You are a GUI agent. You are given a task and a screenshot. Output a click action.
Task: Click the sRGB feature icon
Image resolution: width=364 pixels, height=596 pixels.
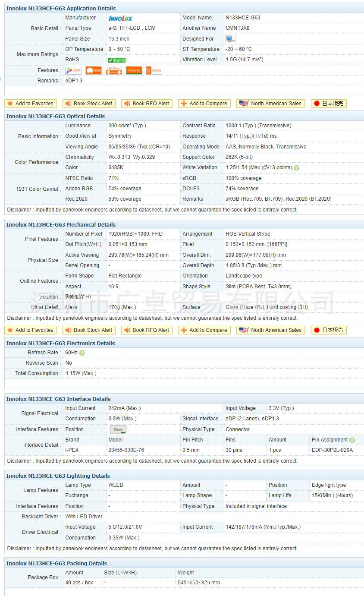pyautogui.click(x=73, y=70)
